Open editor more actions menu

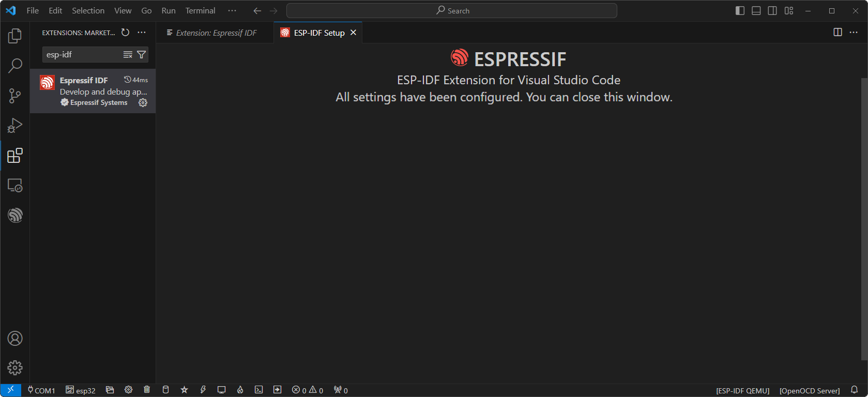click(854, 32)
